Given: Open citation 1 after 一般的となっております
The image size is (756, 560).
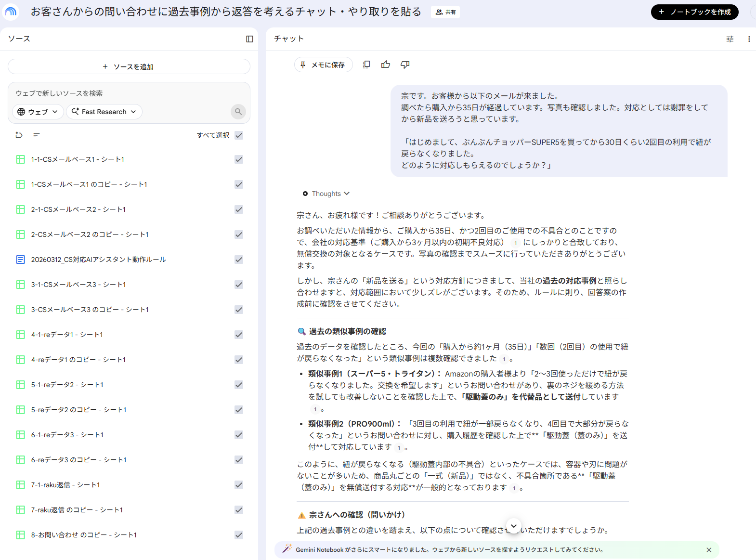Looking at the screenshot, I should [x=514, y=488].
